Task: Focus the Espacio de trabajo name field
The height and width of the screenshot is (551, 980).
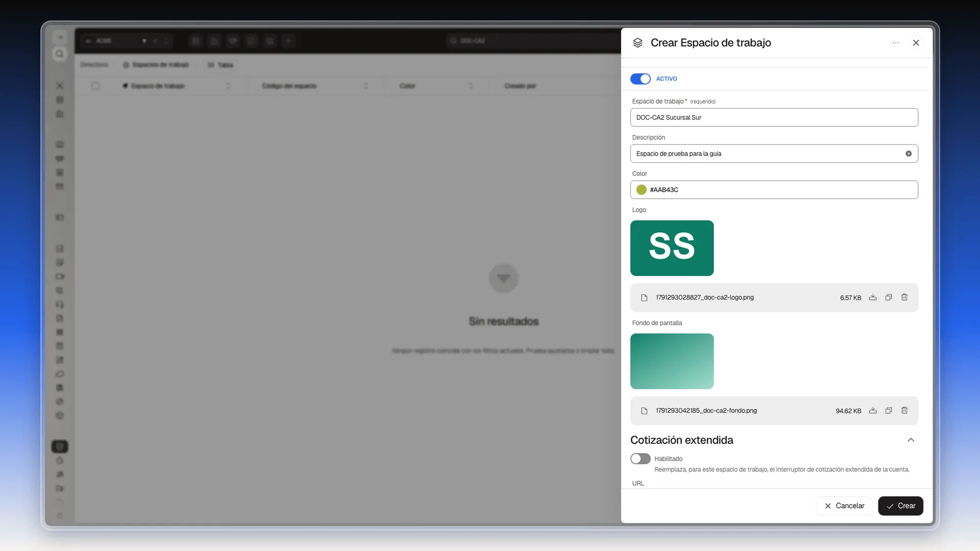Action: pos(774,117)
